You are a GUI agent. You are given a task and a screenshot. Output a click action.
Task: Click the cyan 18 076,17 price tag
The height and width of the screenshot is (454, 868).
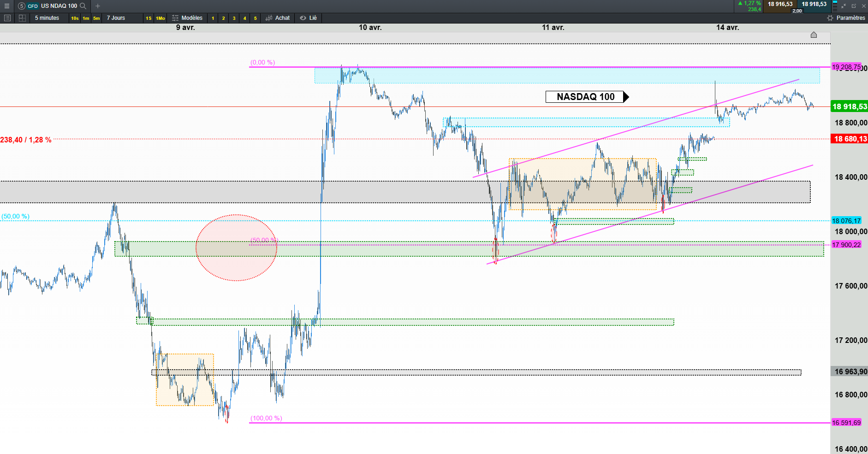(x=846, y=221)
